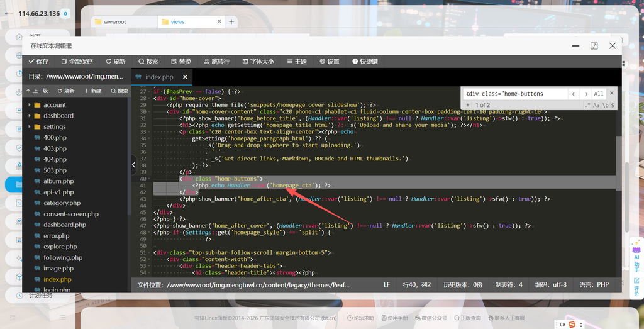Image resolution: width=644 pixels, height=329 pixels.
Task: Expand the dashboard folder arrow
Action: click(x=30, y=116)
